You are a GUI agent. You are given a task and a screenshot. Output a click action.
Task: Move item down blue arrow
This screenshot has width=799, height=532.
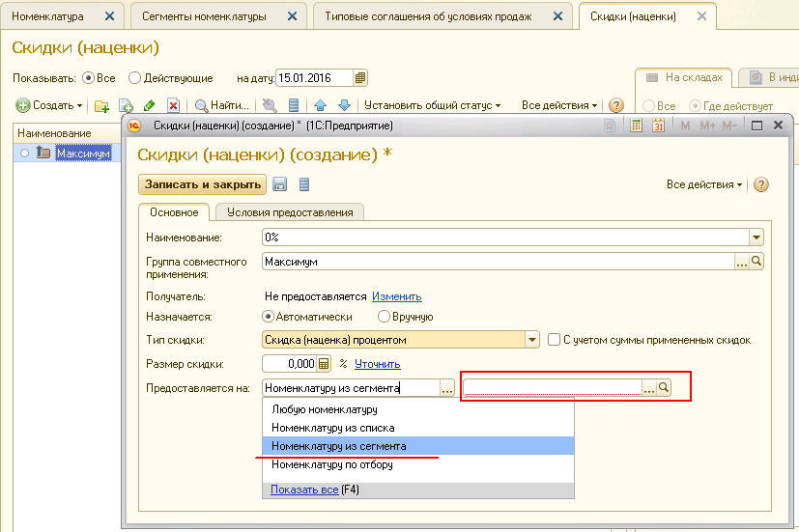click(x=345, y=106)
